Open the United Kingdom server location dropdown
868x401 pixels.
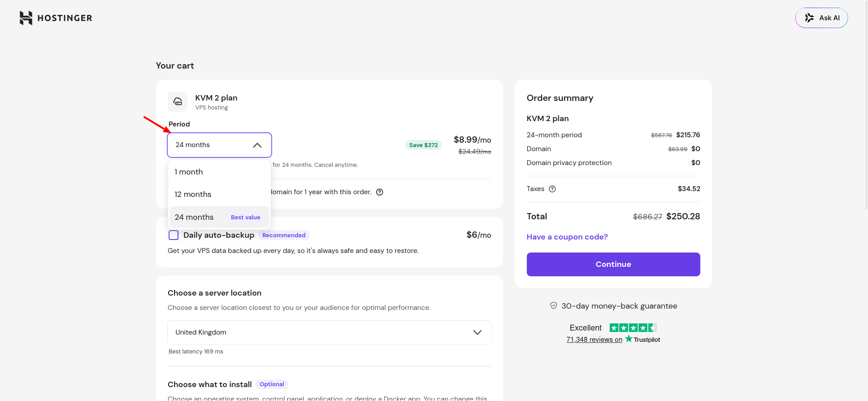[330, 332]
